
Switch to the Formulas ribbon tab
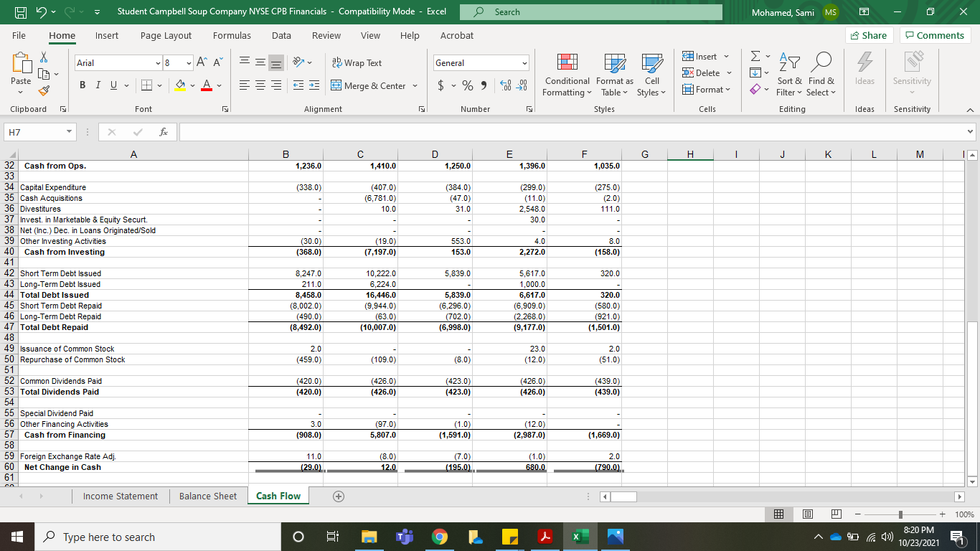(x=232, y=35)
